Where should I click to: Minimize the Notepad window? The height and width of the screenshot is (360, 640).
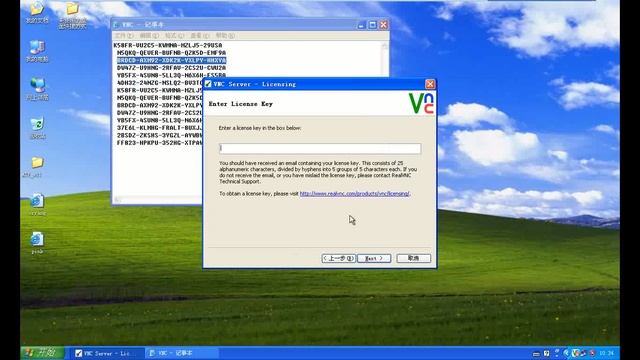[361, 25]
